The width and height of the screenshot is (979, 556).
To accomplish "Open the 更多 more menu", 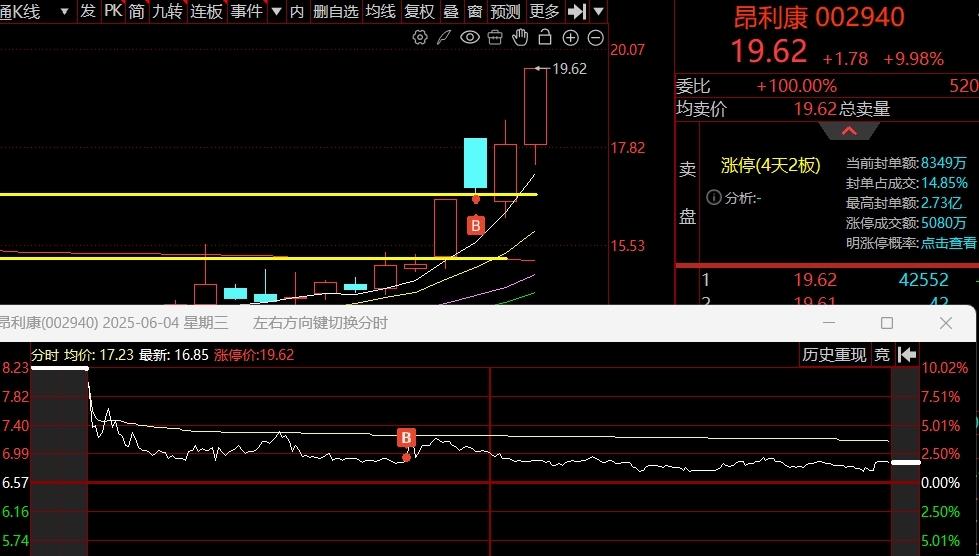I will [544, 11].
